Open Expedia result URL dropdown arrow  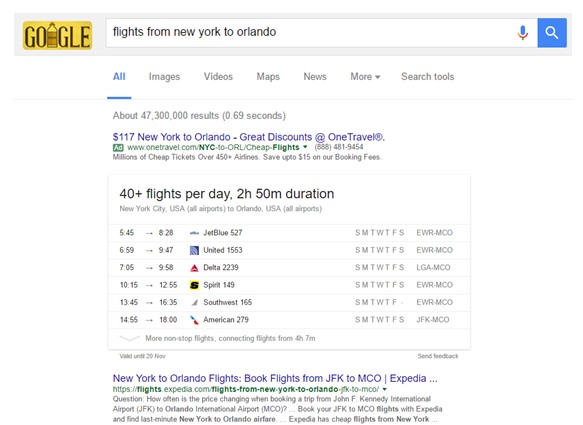[384, 389]
